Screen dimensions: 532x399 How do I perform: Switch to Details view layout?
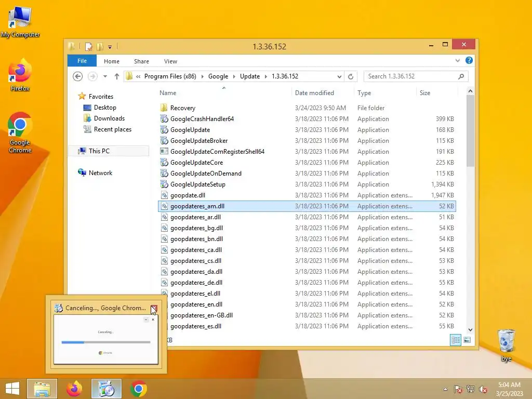(x=456, y=340)
